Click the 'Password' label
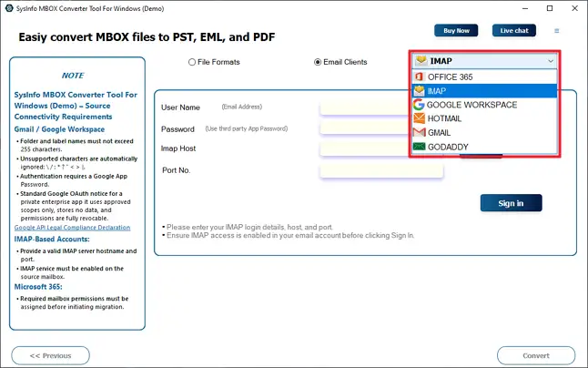588x368 pixels. click(177, 129)
